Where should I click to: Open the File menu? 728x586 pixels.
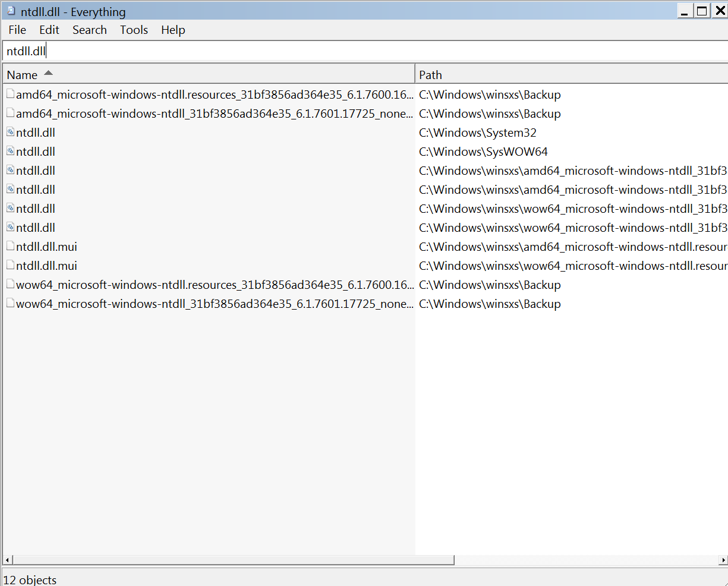(17, 30)
